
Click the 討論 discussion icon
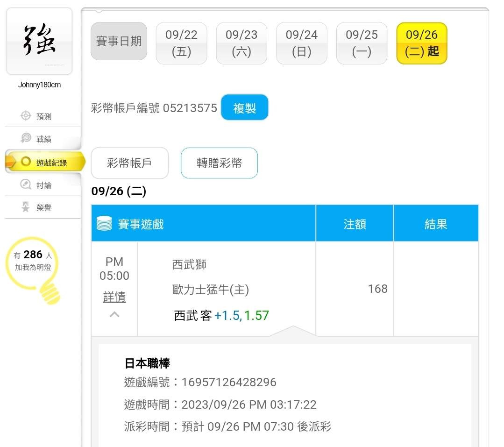(26, 184)
